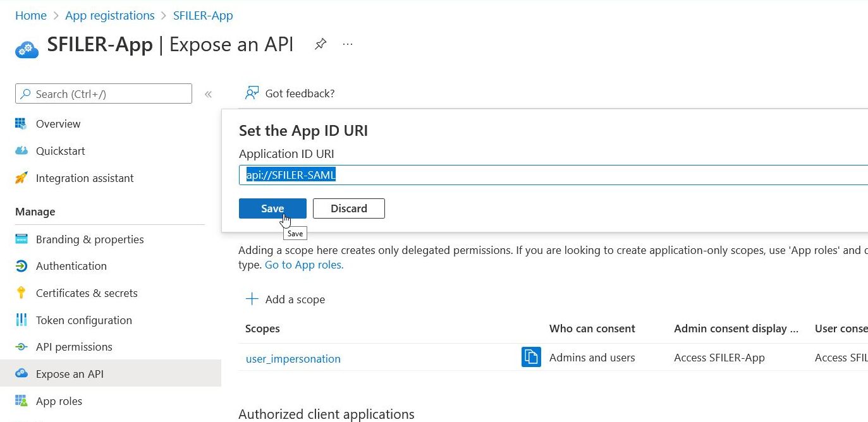Click the Authorized client applications heading
The height and width of the screenshot is (422, 868).
[326, 414]
